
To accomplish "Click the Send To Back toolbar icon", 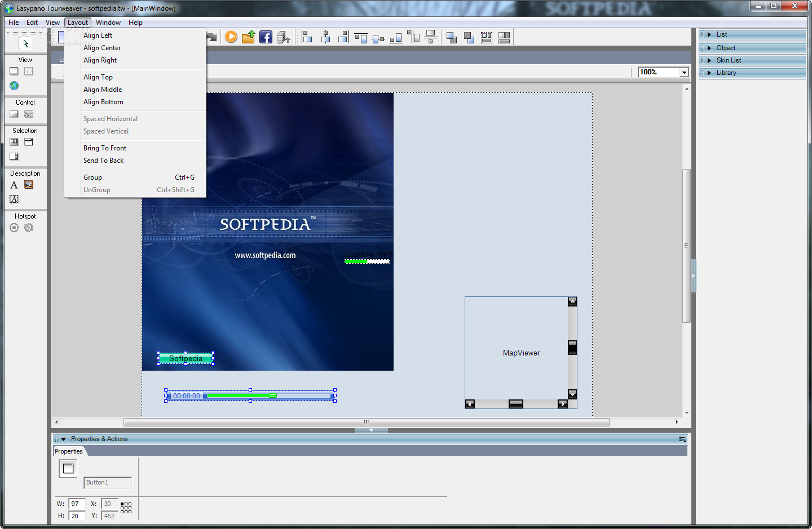I will click(x=469, y=37).
